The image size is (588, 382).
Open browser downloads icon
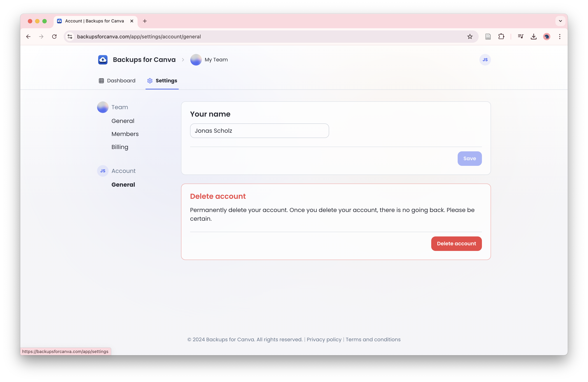[x=533, y=37]
